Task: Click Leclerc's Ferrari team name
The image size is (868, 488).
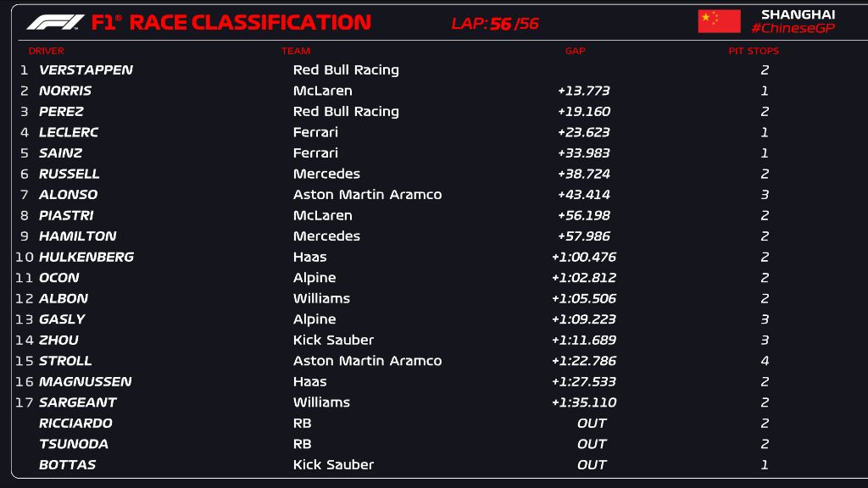Action: pos(315,132)
